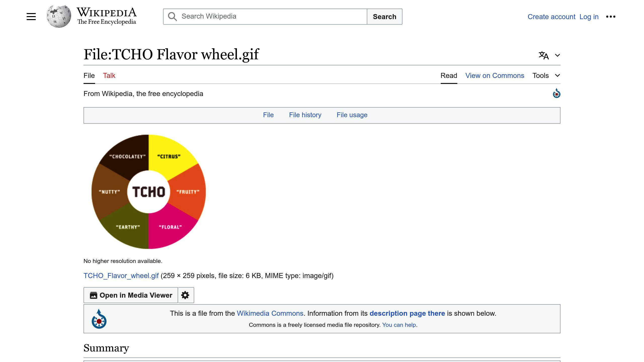
Task: Click the TCHO flavor wheel image
Action: (x=149, y=192)
